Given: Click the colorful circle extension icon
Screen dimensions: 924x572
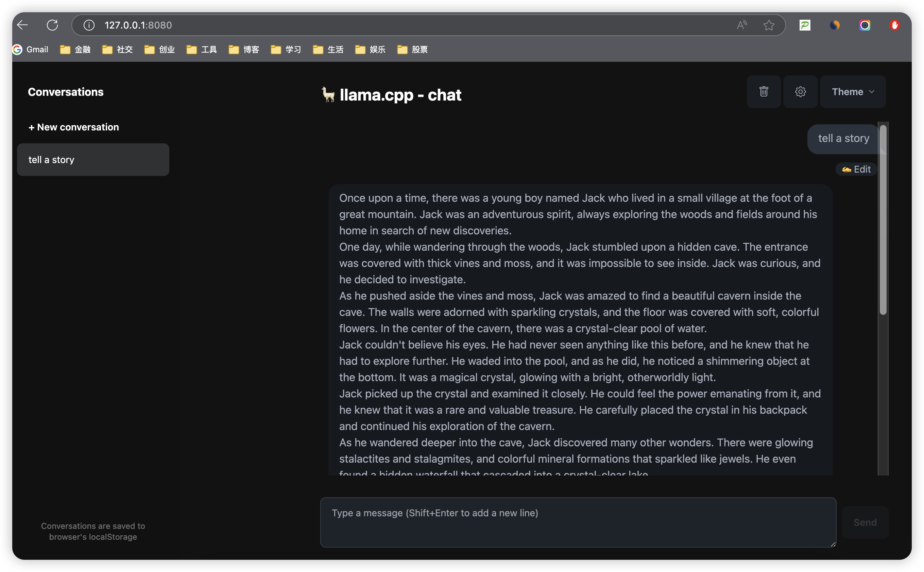Looking at the screenshot, I should pos(865,25).
